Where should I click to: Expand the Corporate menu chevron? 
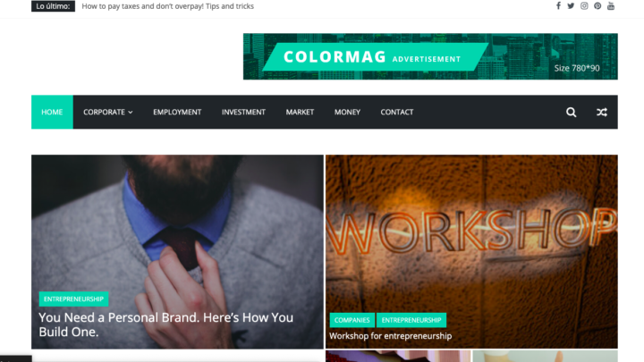131,113
